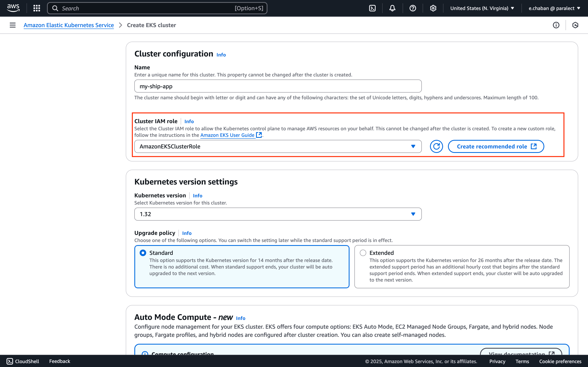
Task: Toggle the hamburger side navigation menu
Action: point(13,25)
